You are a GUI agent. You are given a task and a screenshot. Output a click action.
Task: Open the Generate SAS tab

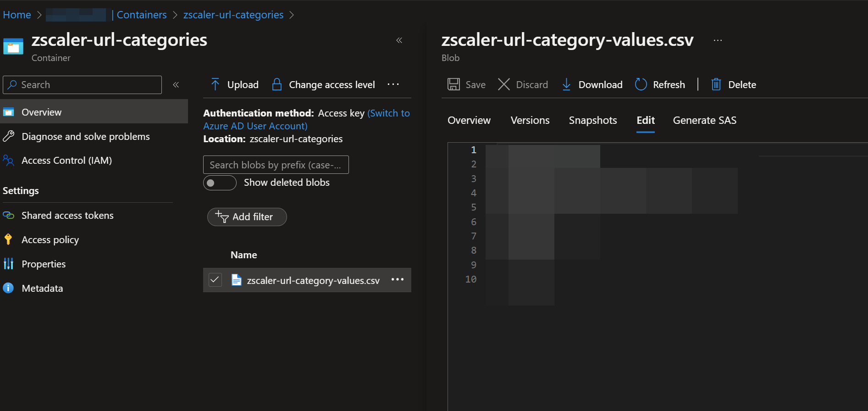click(x=704, y=120)
